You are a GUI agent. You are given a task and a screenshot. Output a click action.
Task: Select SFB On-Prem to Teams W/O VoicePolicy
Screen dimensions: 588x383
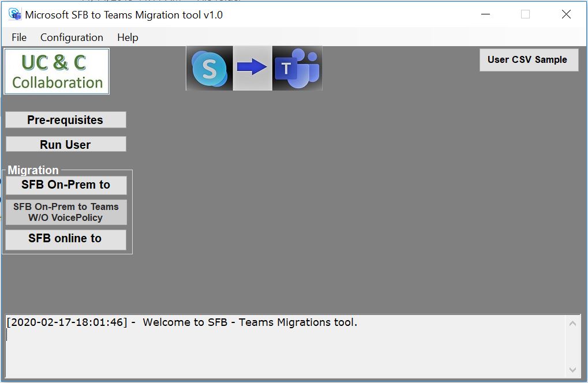(66, 212)
